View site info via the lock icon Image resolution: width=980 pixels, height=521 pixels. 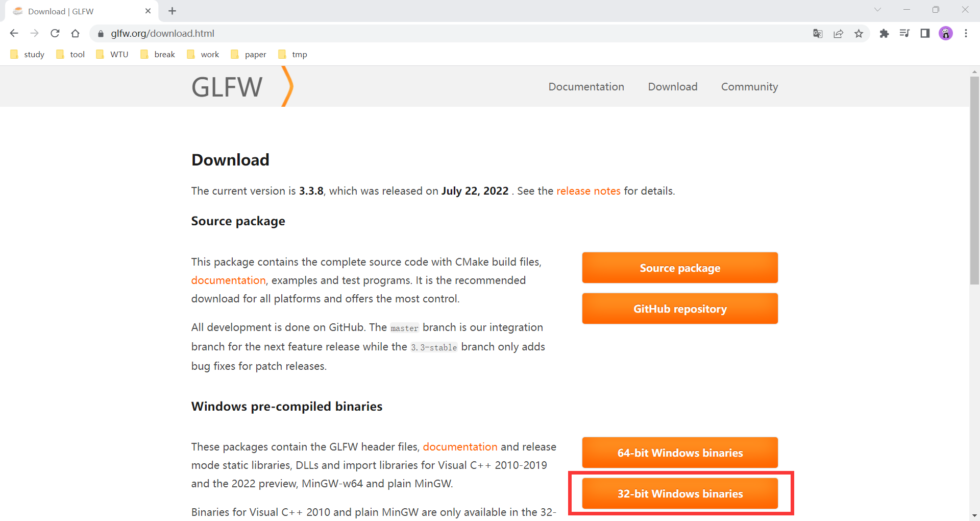[101, 34]
